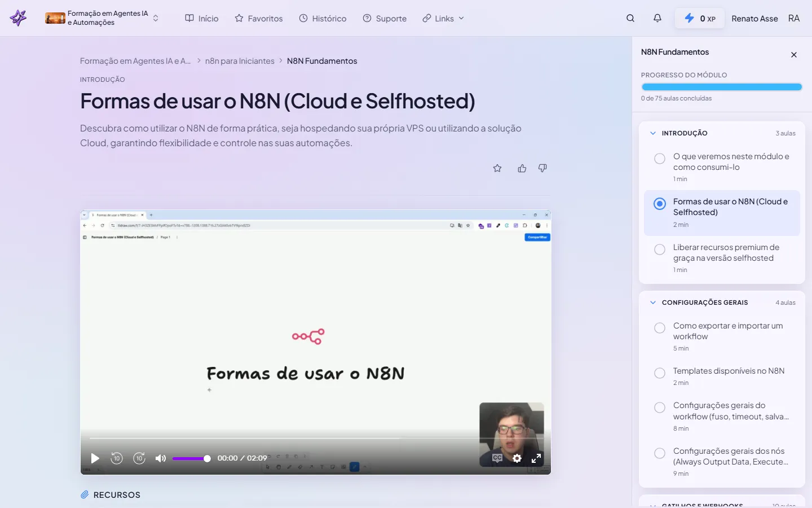Mark 'Configurações gerais dos nós' complete
This screenshot has height=508, width=812.
pyautogui.click(x=660, y=453)
